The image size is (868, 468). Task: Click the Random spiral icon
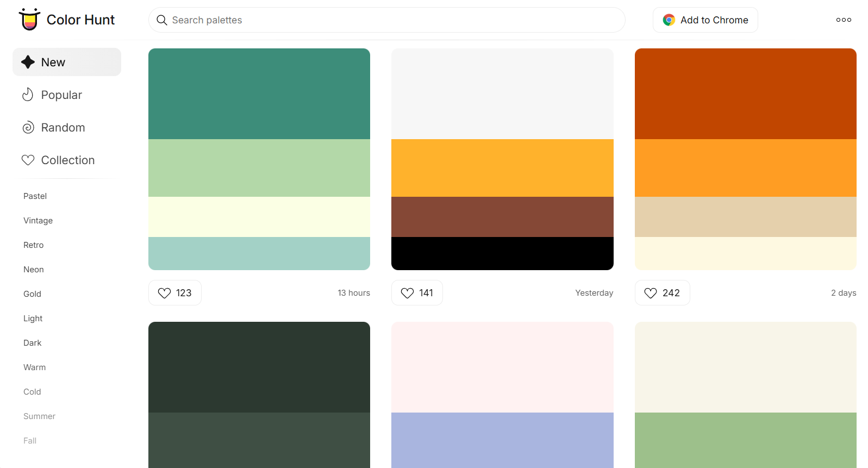(28, 127)
